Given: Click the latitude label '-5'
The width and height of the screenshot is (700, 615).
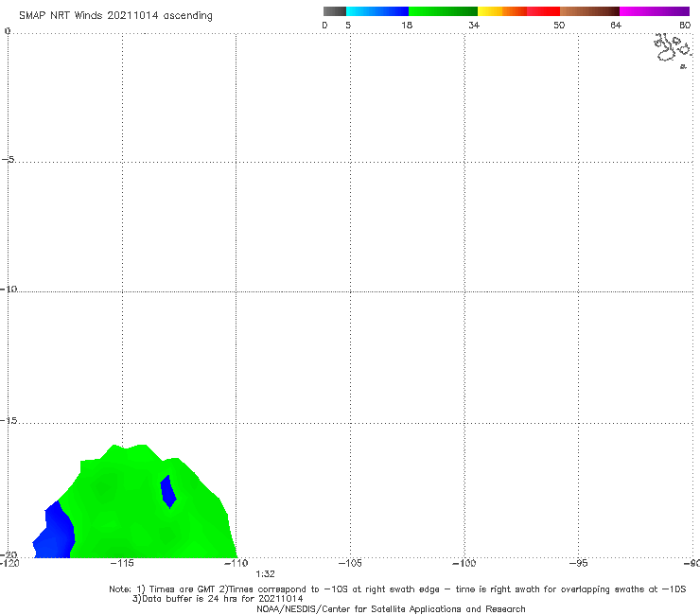Looking at the screenshot, I should (x=9, y=159).
